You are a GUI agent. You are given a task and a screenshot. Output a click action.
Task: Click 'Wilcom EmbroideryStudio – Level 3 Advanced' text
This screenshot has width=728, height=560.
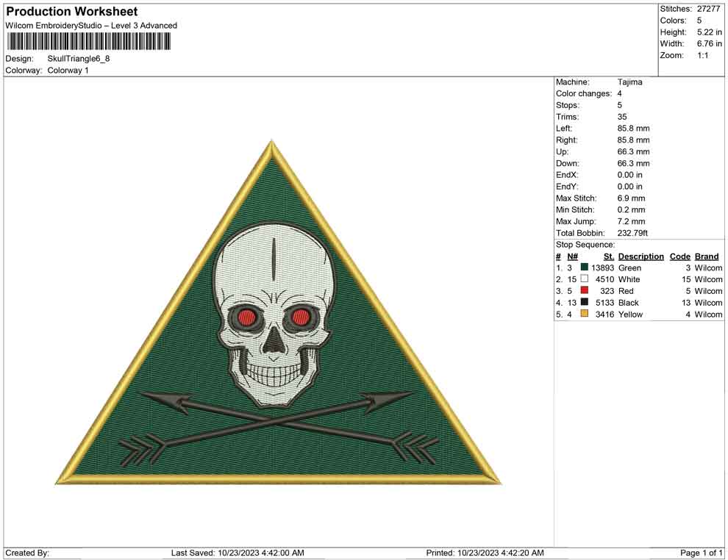pyautogui.click(x=91, y=26)
